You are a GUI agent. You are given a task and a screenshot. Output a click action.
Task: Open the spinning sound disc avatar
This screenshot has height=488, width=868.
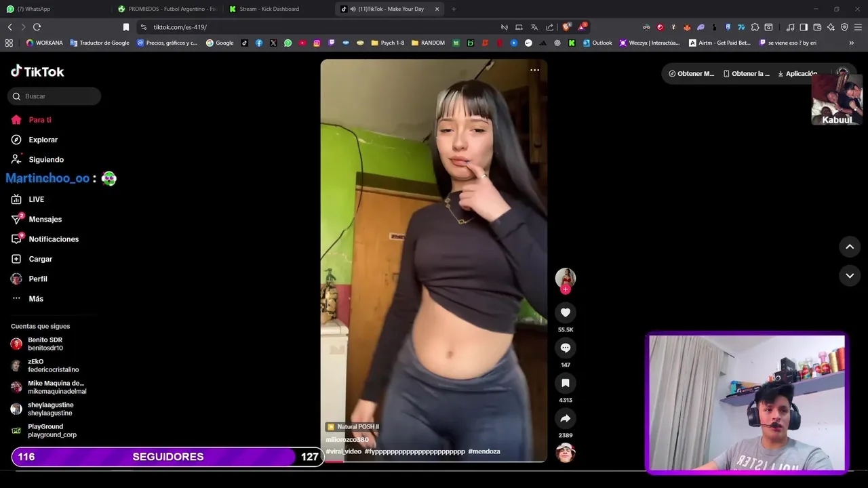tap(565, 453)
